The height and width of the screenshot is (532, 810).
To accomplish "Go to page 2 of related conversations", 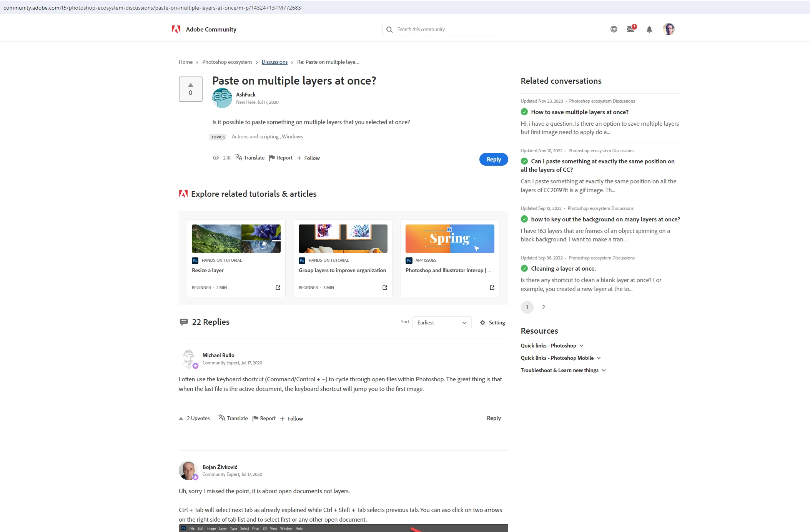I will click(x=543, y=307).
